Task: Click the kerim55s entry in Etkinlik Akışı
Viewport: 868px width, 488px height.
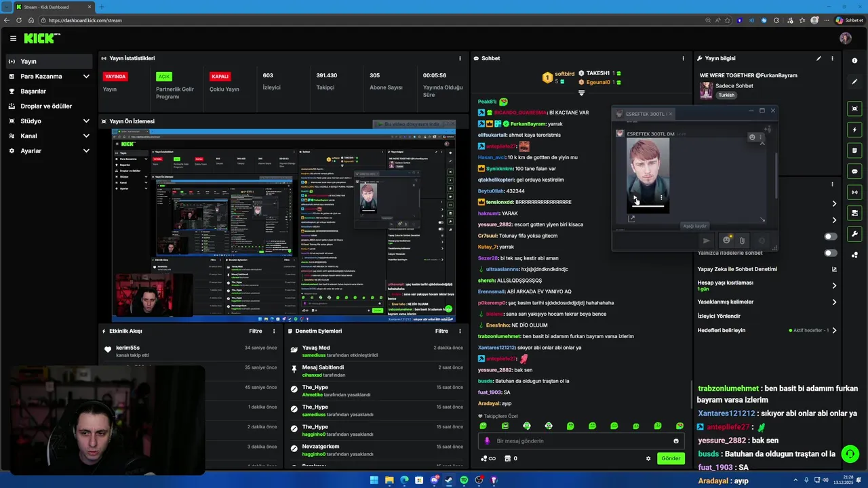Action: pos(189,351)
